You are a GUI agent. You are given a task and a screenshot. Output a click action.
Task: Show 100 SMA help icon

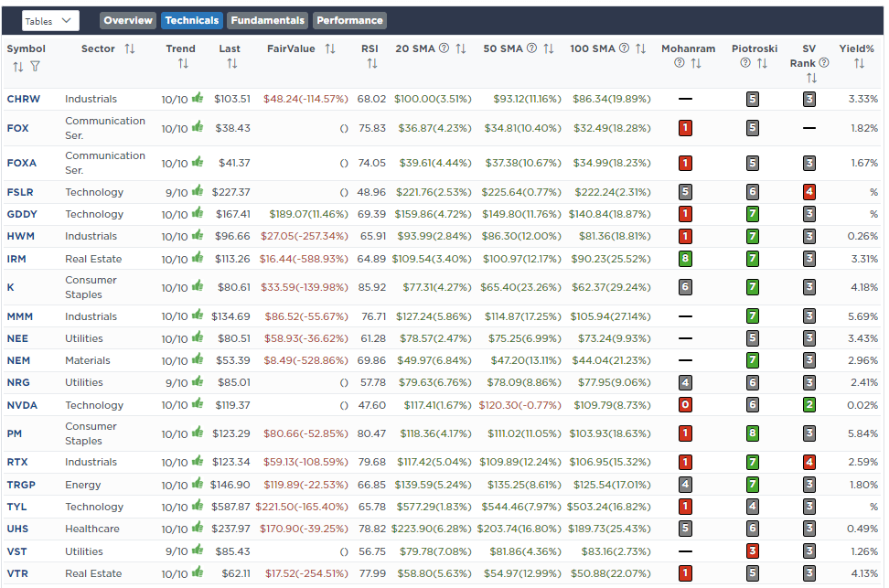(624, 48)
